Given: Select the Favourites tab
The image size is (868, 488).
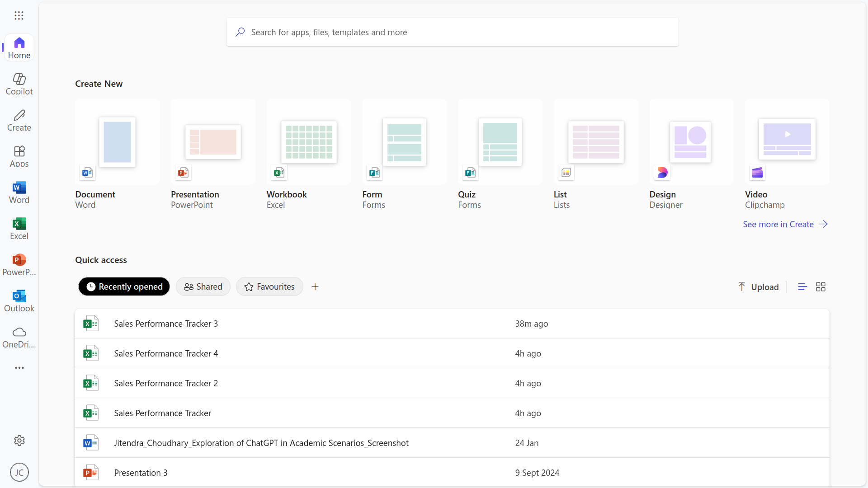Looking at the screenshot, I should pyautogui.click(x=269, y=287).
